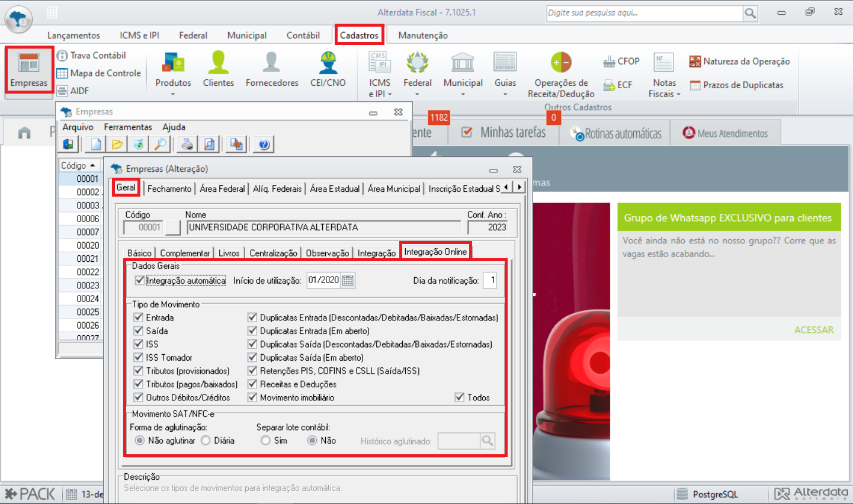Toggle the Todos checkbox

460,397
